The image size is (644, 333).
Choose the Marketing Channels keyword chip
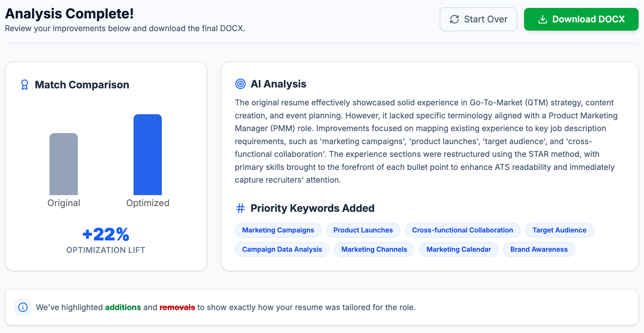coord(374,249)
